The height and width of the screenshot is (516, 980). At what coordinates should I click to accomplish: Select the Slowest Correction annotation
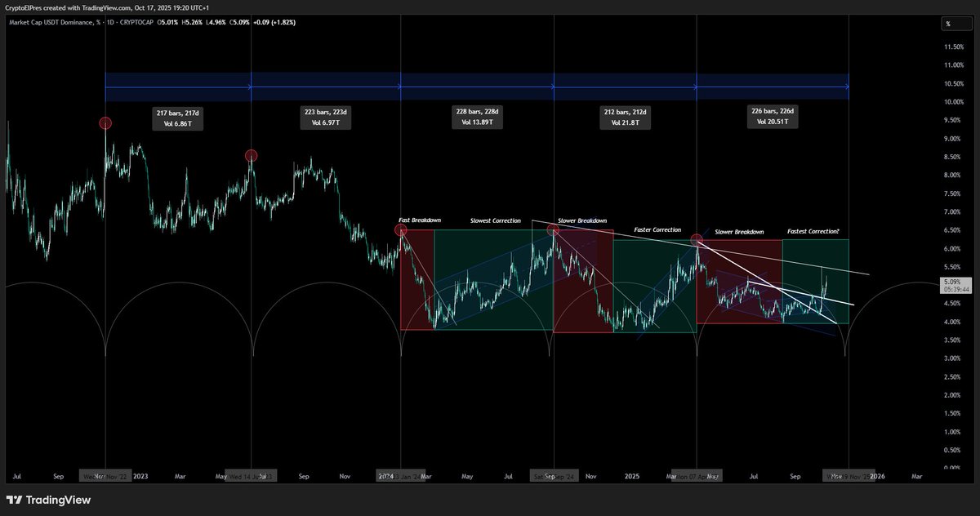(x=495, y=220)
